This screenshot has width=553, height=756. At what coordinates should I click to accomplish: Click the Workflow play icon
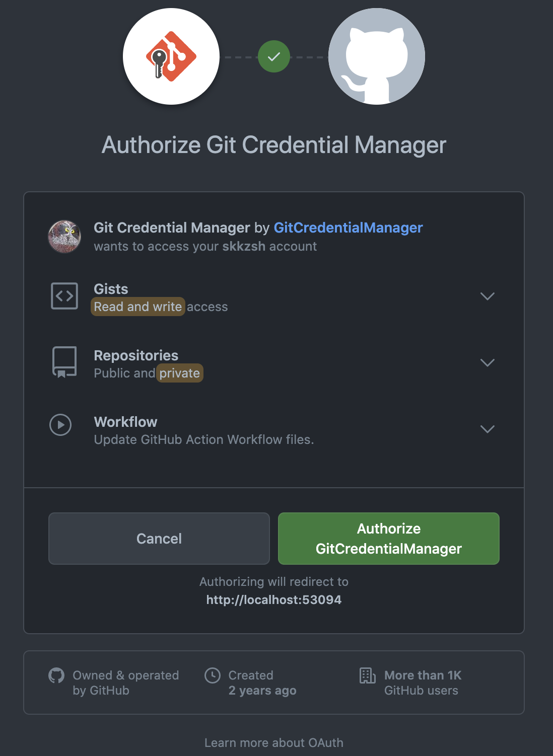[x=60, y=425]
